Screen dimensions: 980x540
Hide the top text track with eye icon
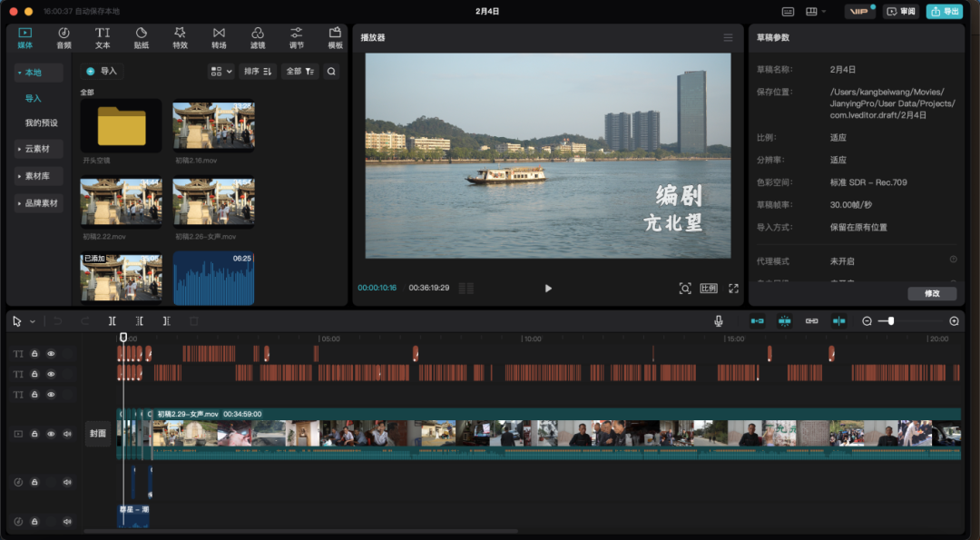pos(51,354)
